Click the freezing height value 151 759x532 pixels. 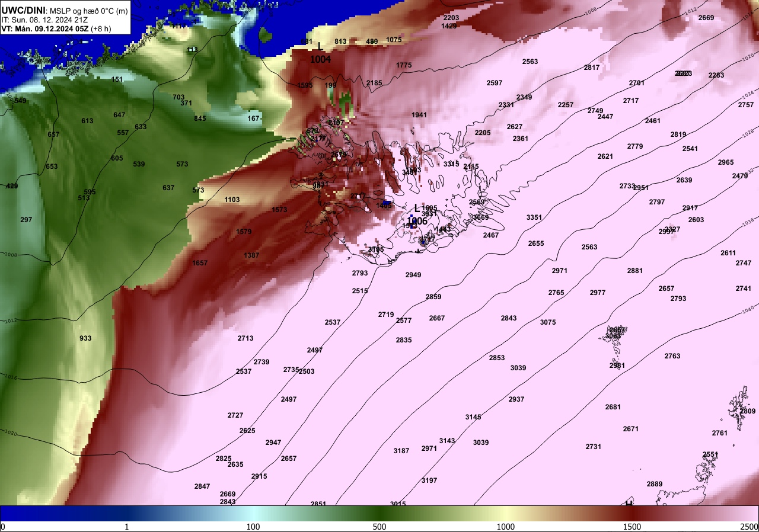click(x=117, y=79)
